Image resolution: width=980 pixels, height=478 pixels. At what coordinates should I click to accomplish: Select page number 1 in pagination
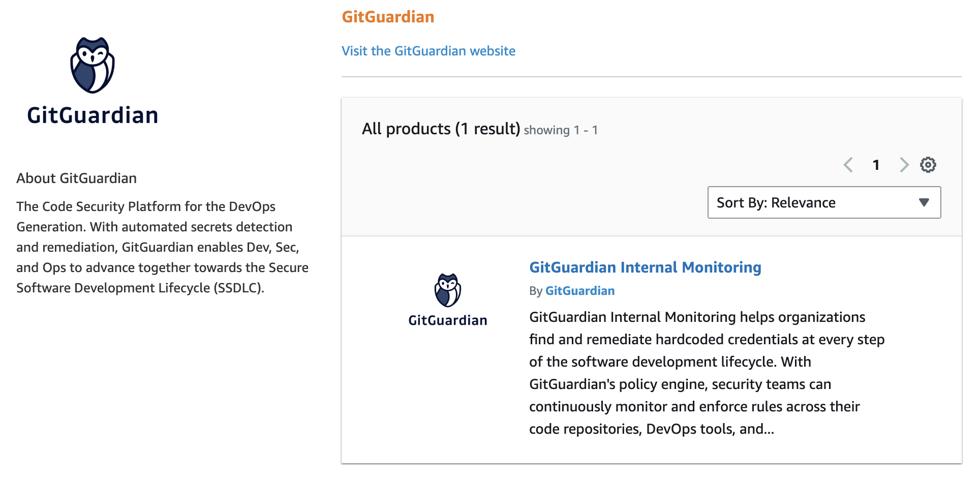[876, 165]
